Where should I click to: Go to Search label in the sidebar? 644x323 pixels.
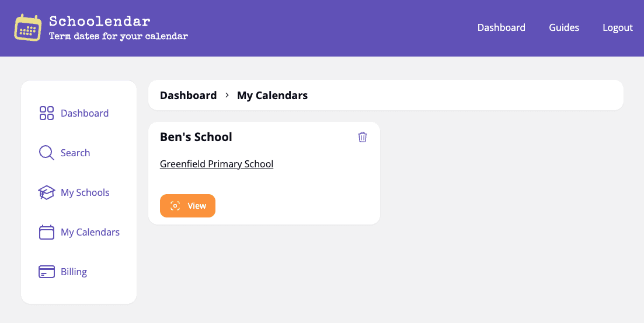click(x=75, y=153)
